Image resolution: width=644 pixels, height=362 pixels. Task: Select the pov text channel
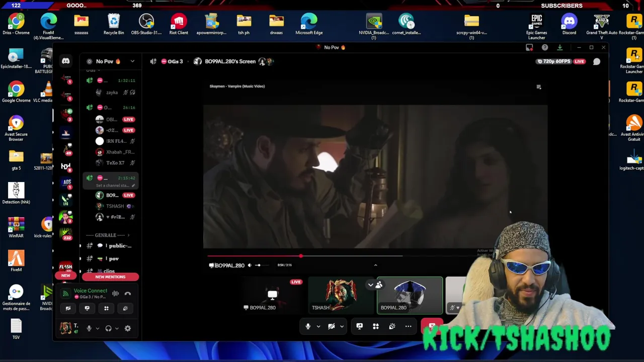click(110, 258)
